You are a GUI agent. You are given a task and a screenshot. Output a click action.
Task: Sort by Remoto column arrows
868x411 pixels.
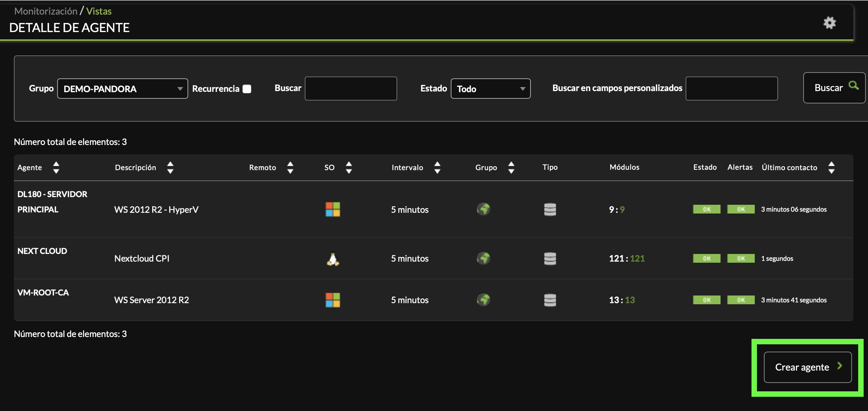tap(290, 168)
